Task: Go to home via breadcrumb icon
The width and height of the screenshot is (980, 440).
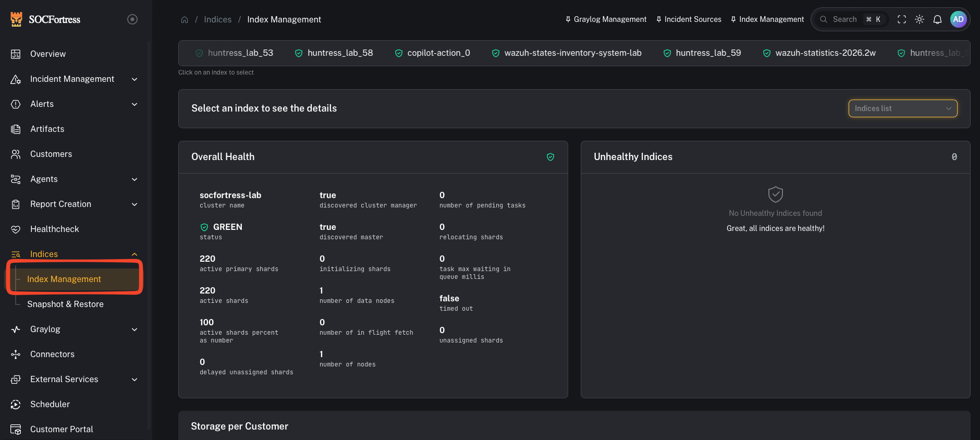Action: coord(185,20)
